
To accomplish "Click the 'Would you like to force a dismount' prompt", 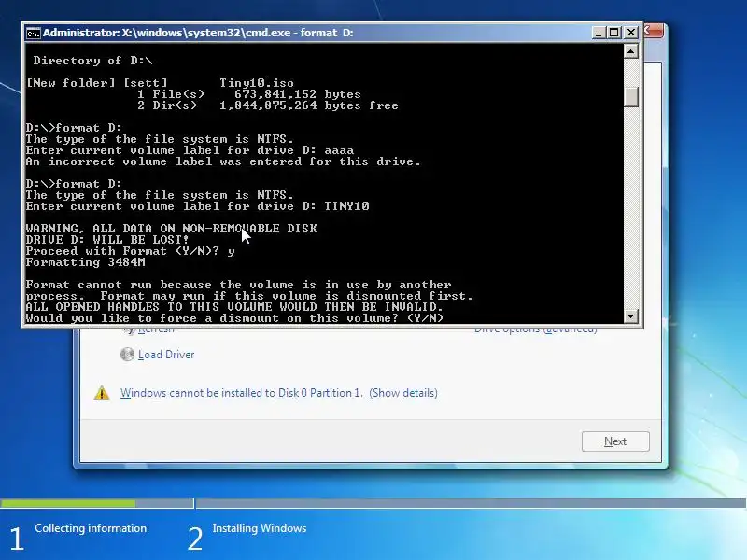I will pos(235,318).
